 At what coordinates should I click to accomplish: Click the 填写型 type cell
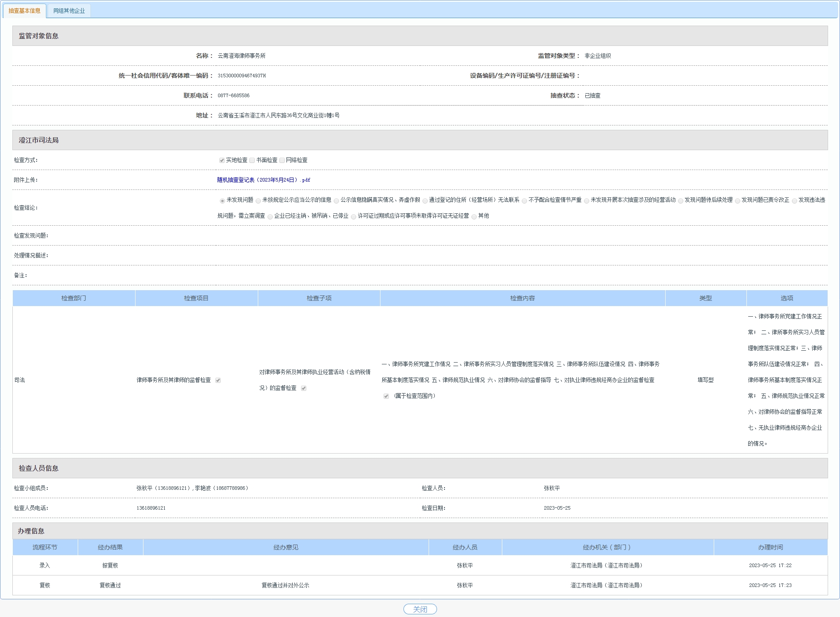coord(706,380)
